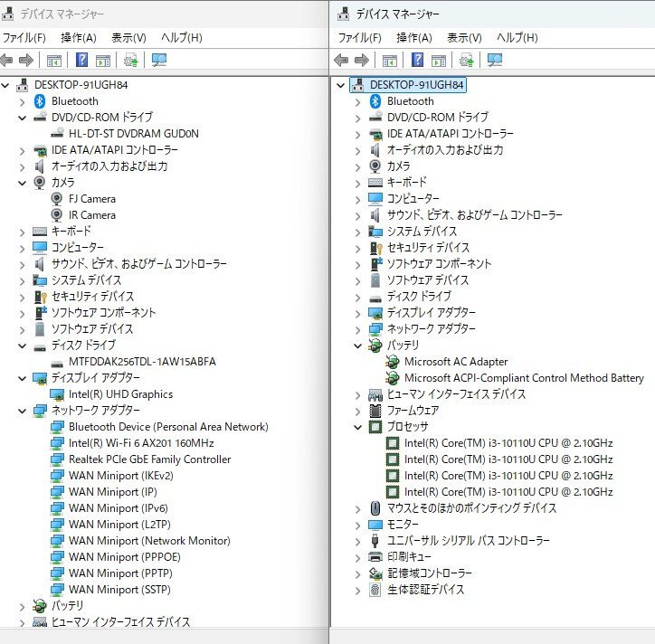Click help question-mark icon in right window toolbar
This screenshot has width=655, height=644.
click(x=417, y=60)
